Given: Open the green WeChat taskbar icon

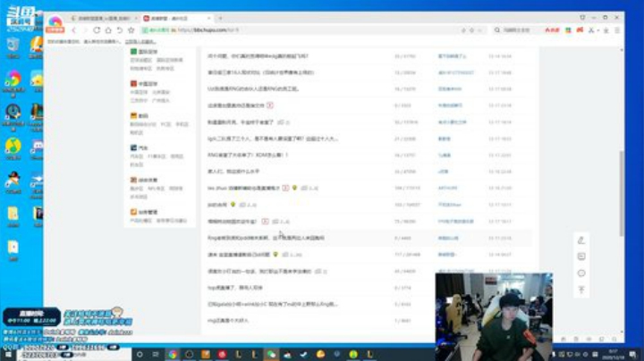Looking at the screenshot, I should [x=271, y=355].
